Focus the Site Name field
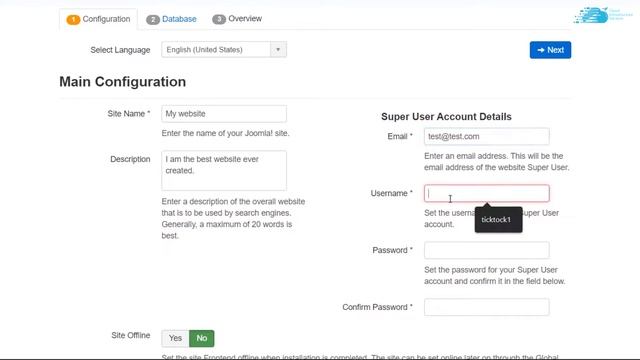The width and height of the screenshot is (640, 360). pyautogui.click(x=224, y=114)
